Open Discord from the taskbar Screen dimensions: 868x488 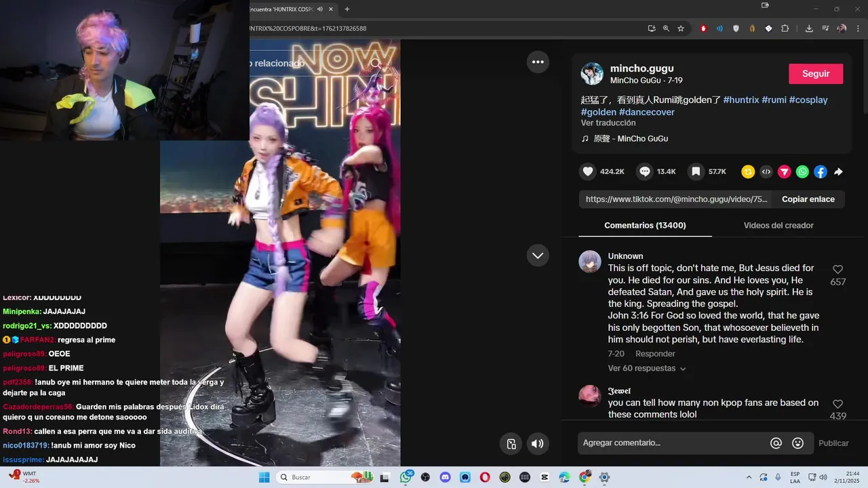(445, 477)
